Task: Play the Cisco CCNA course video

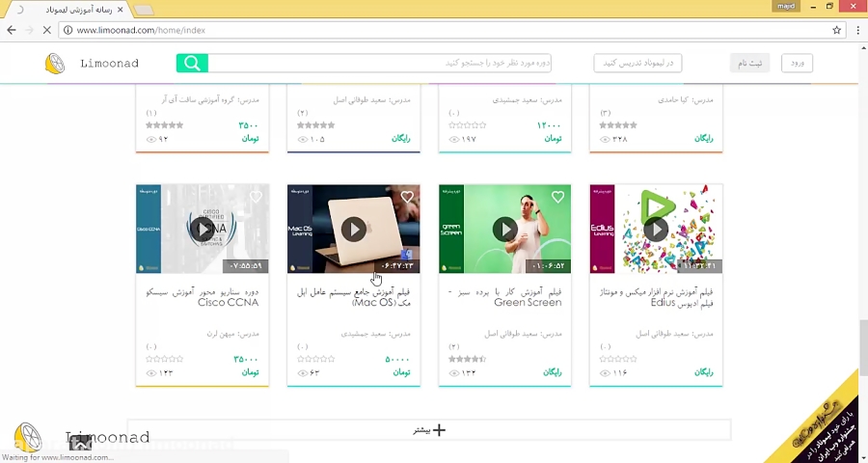Action: [x=203, y=229]
